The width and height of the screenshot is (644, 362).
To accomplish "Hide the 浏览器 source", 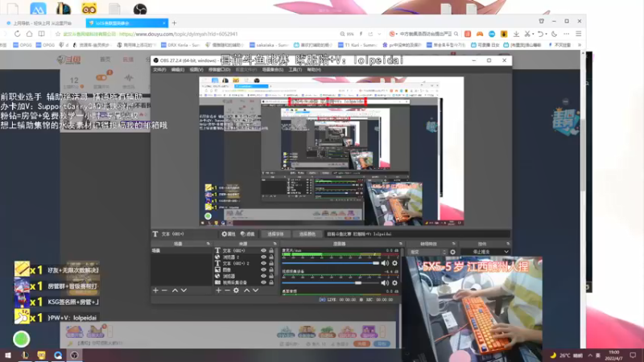I will pos(264,276).
